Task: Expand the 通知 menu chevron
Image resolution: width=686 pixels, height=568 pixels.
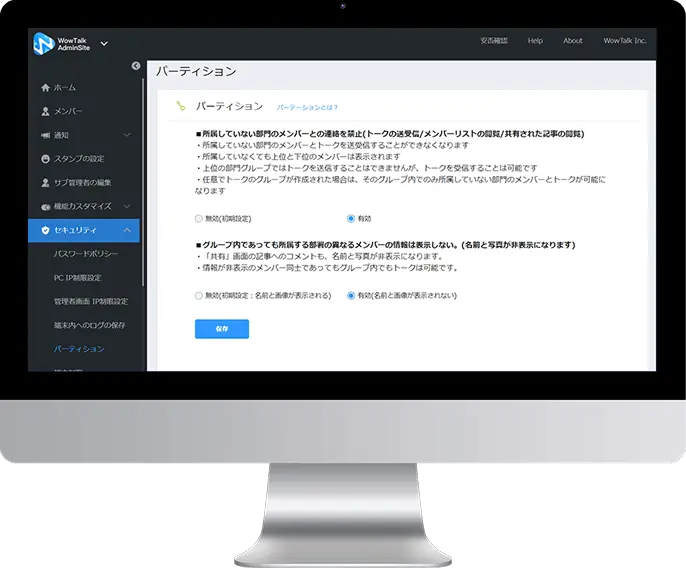Action: [127, 135]
